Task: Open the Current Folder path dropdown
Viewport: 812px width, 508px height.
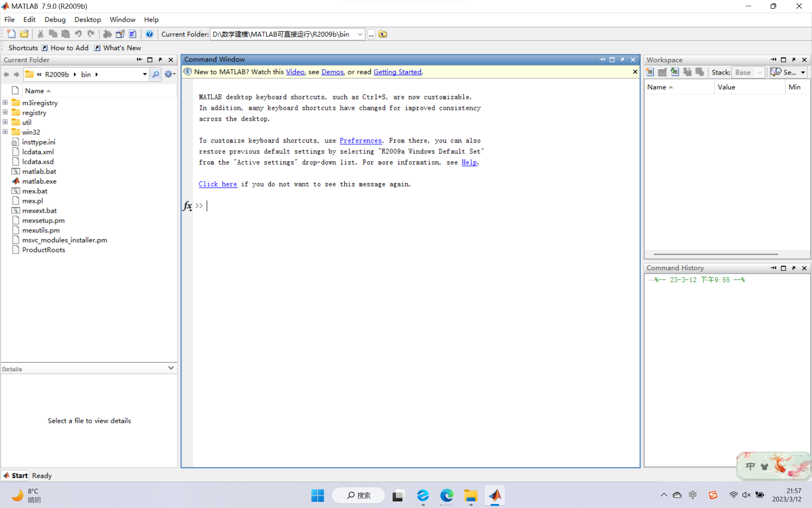Action: (360, 34)
